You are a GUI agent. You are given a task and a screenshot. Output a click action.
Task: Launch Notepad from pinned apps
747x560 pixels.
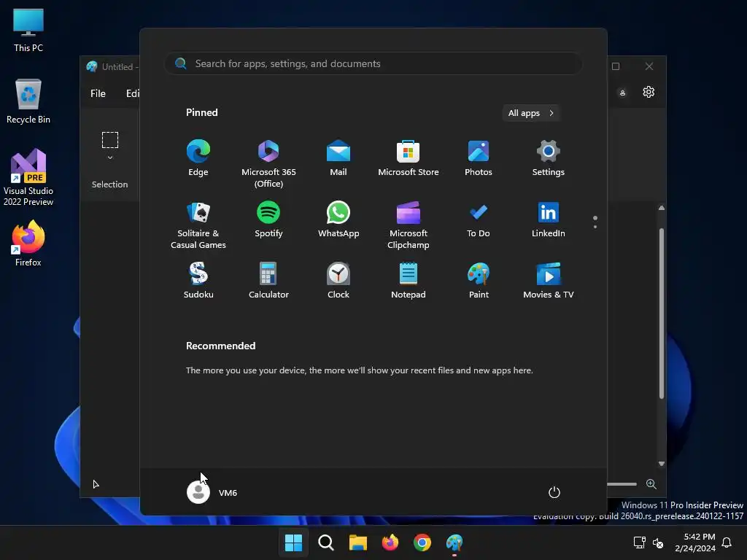point(409,281)
